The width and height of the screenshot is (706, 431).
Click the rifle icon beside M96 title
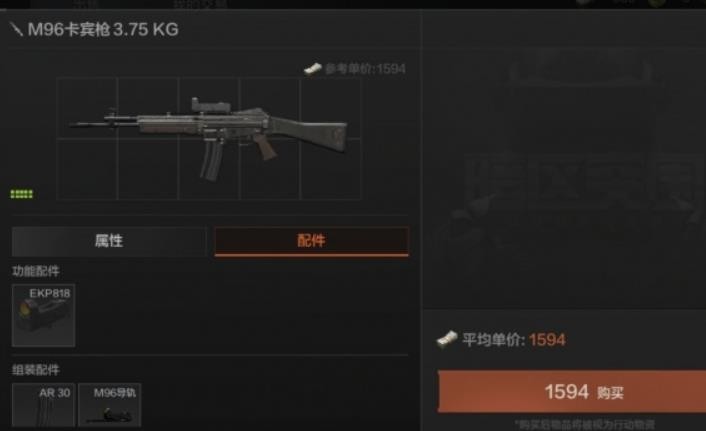point(17,30)
